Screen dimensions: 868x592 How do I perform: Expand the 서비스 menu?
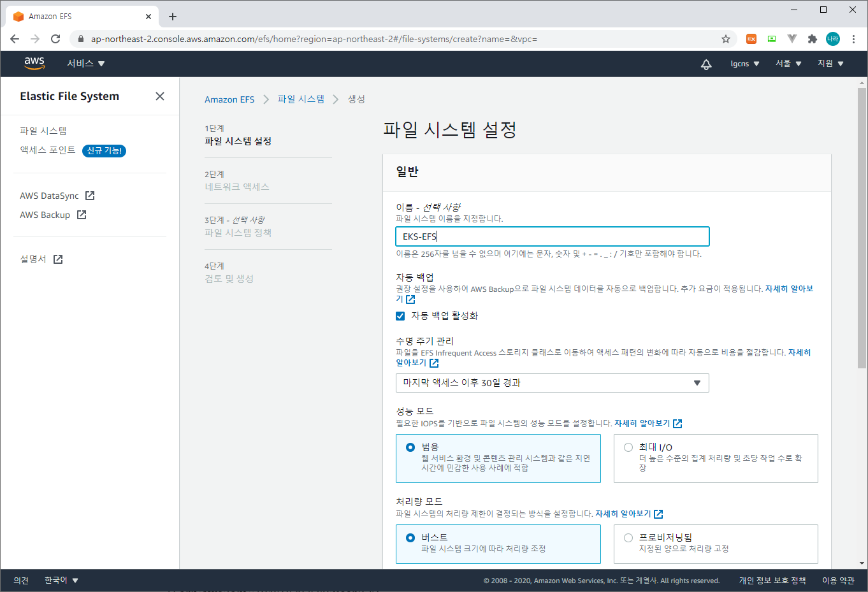(86, 63)
